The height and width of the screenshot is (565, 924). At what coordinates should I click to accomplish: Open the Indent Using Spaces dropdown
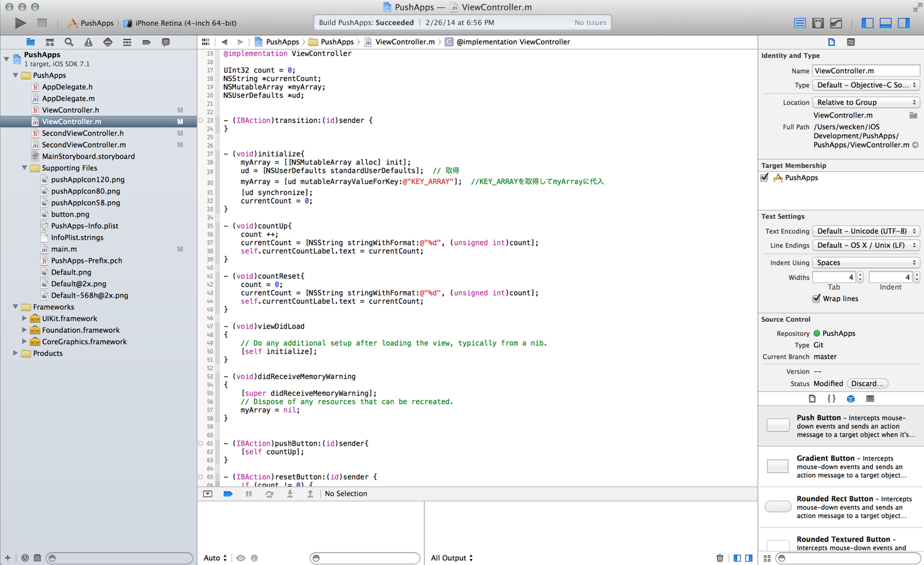pyautogui.click(x=866, y=262)
